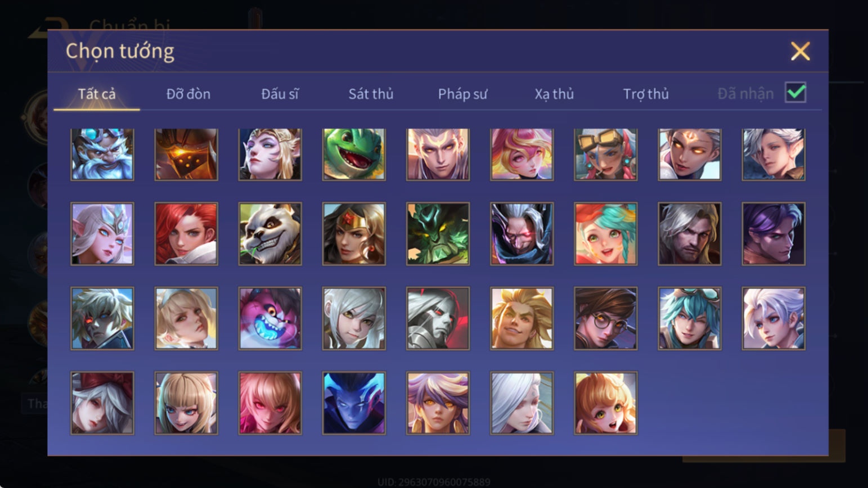
Task: Choose the armored helmet hero with glowing visor
Action: coord(186,154)
